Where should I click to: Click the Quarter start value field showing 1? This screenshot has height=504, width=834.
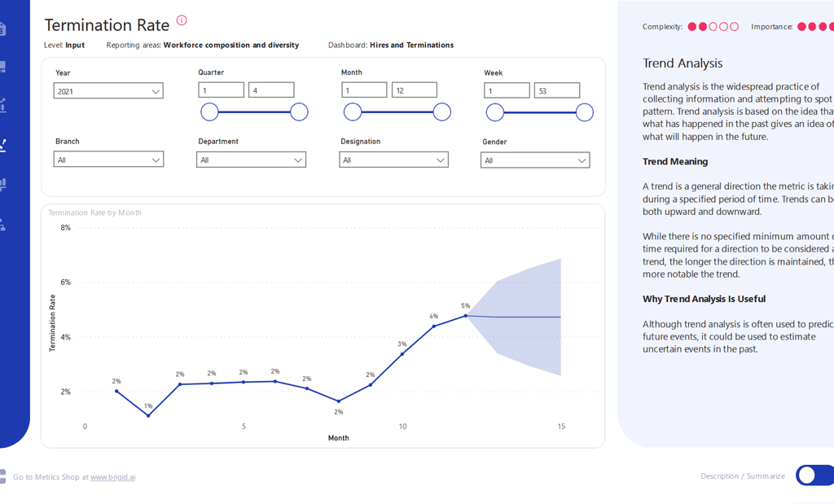(x=221, y=90)
